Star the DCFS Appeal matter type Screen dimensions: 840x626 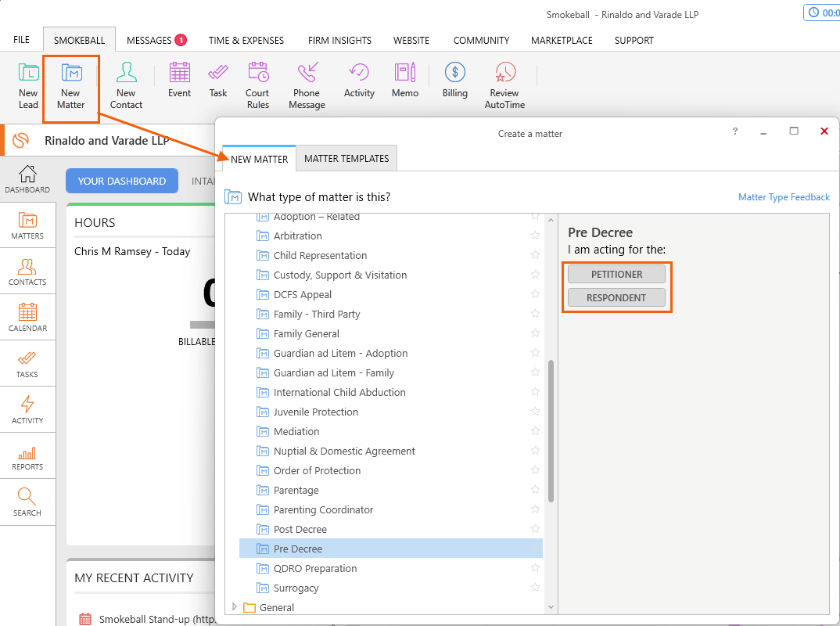[x=535, y=294]
